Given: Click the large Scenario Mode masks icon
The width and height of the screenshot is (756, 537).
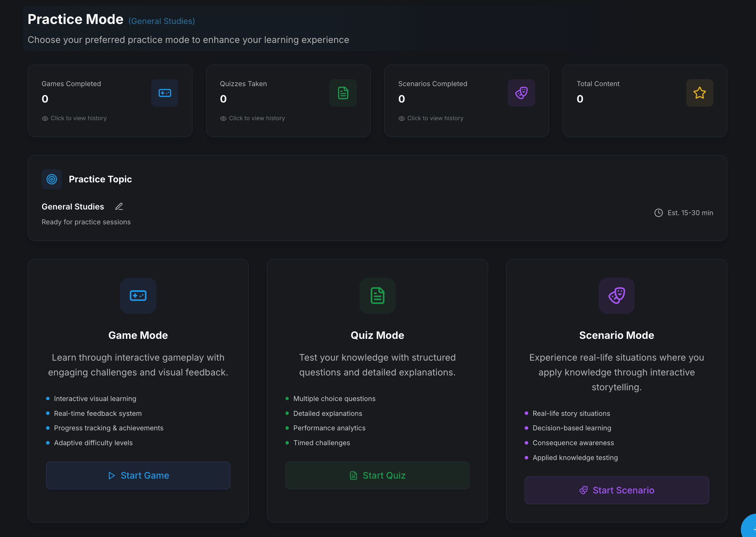Looking at the screenshot, I should pyautogui.click(x=617, y=296).
